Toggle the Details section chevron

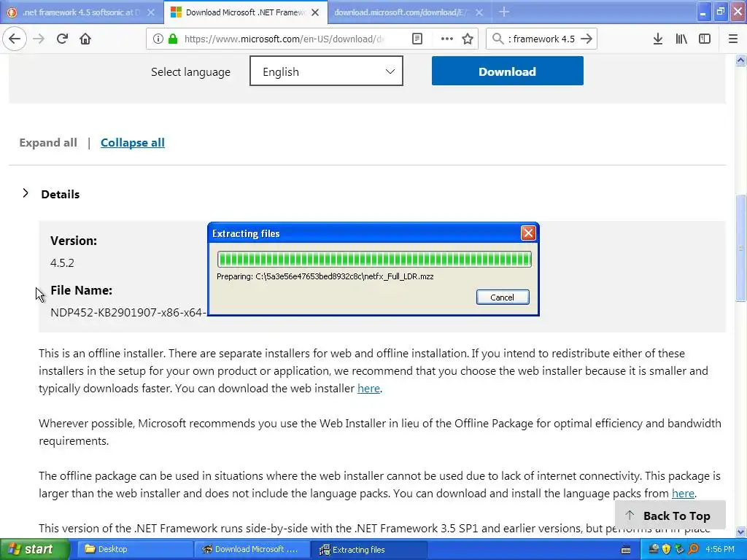click(26, 193)
